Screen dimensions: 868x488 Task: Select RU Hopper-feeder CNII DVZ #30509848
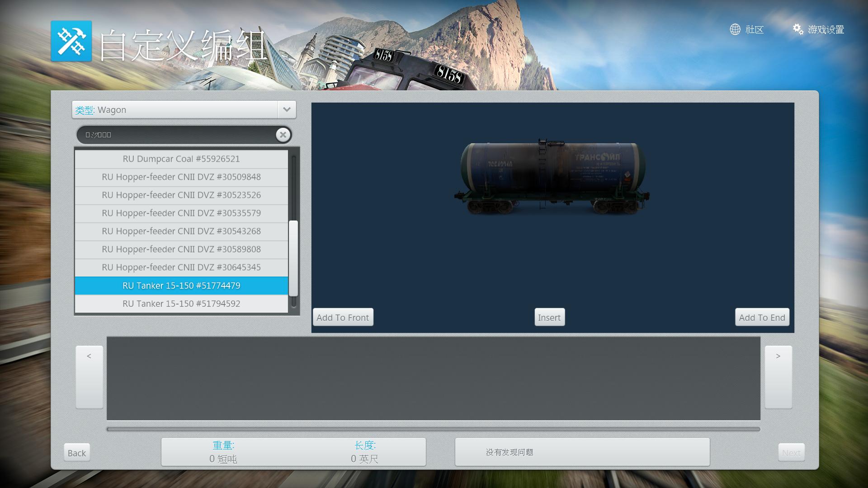point(181,177)
